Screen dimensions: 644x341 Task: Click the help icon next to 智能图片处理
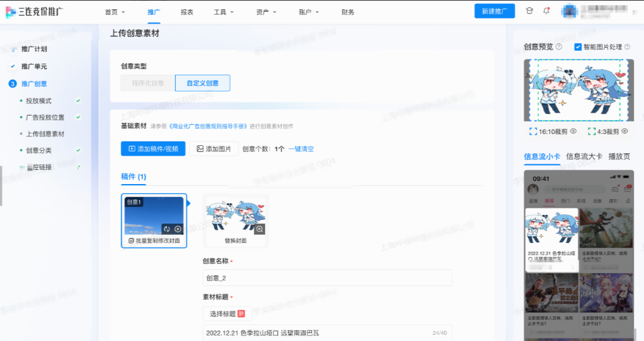point(627,47)
